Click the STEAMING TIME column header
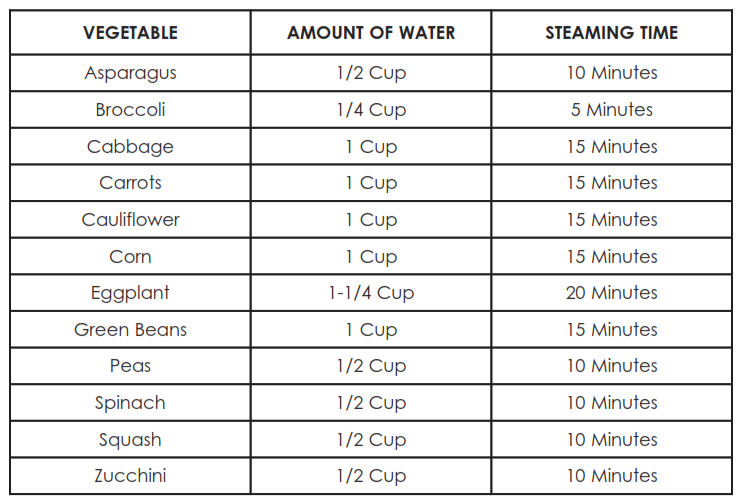Viewport: 742px width, 503px height. coord(612,33)
